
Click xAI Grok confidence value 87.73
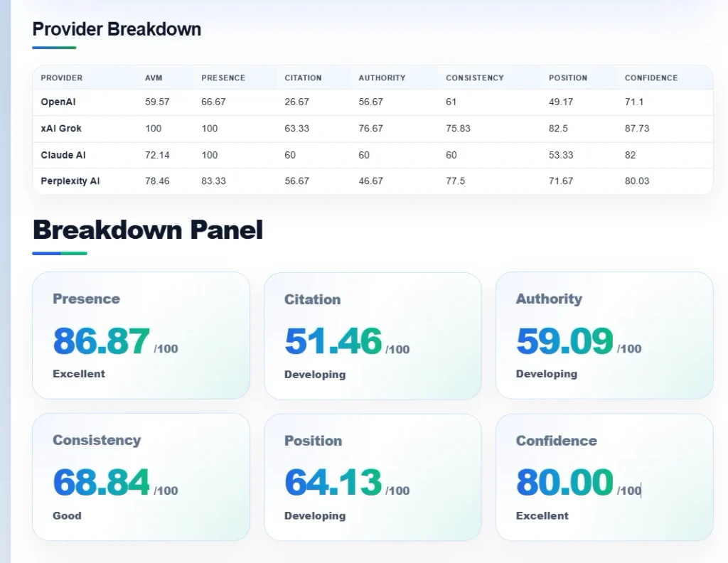pos(636,129)
